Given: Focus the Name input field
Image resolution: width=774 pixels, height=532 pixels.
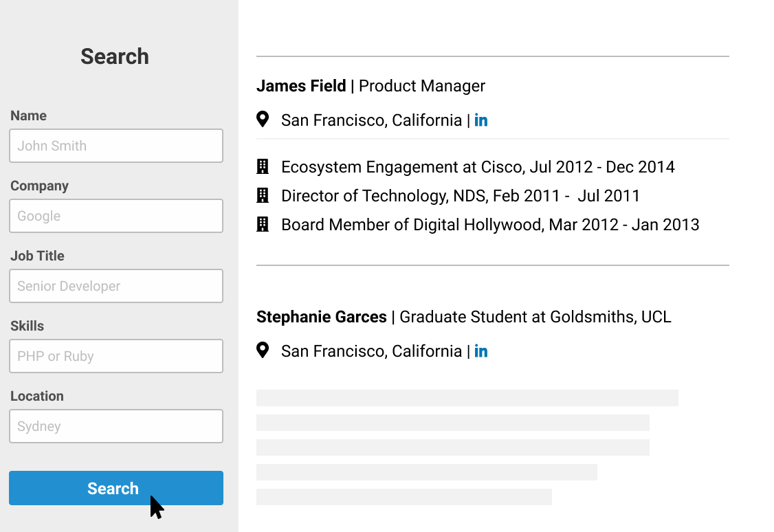Looking at the screenshot, I should click(x=116, y=146).
